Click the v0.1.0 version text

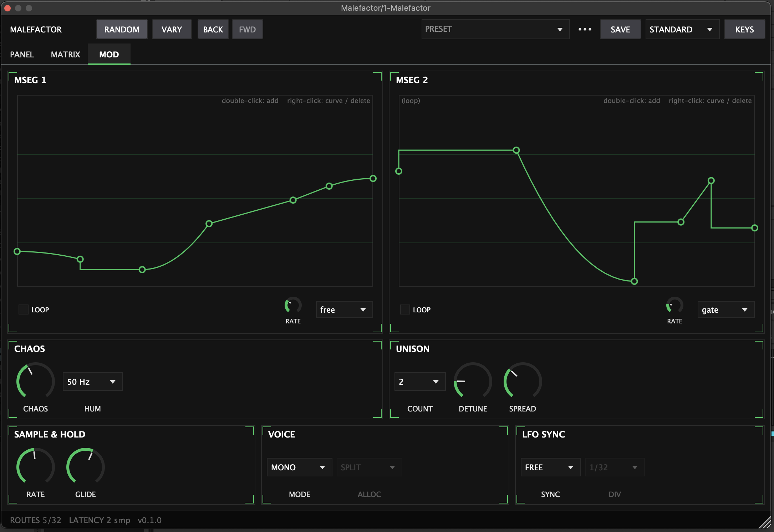pyautogui.click(x=149, y=520)
